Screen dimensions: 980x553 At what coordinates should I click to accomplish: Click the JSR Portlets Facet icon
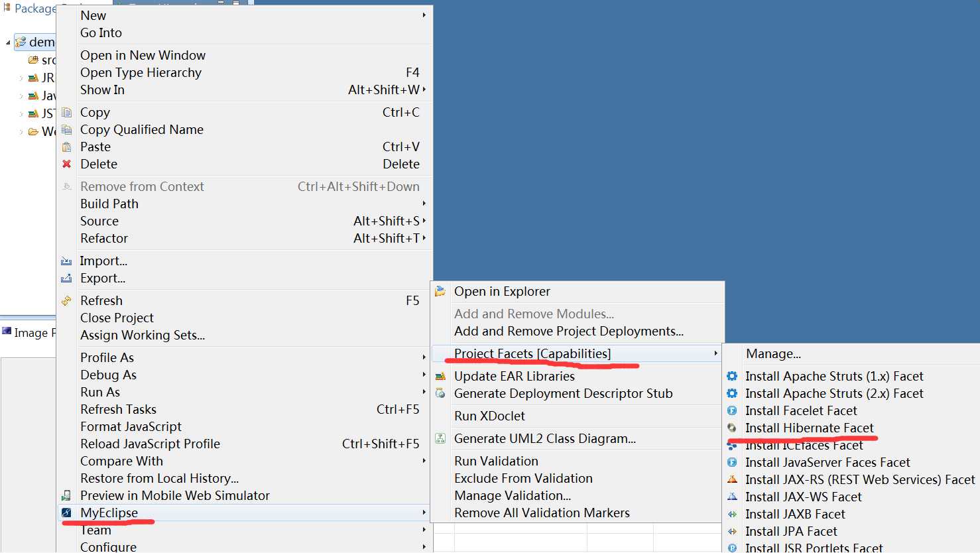[732, 548]
